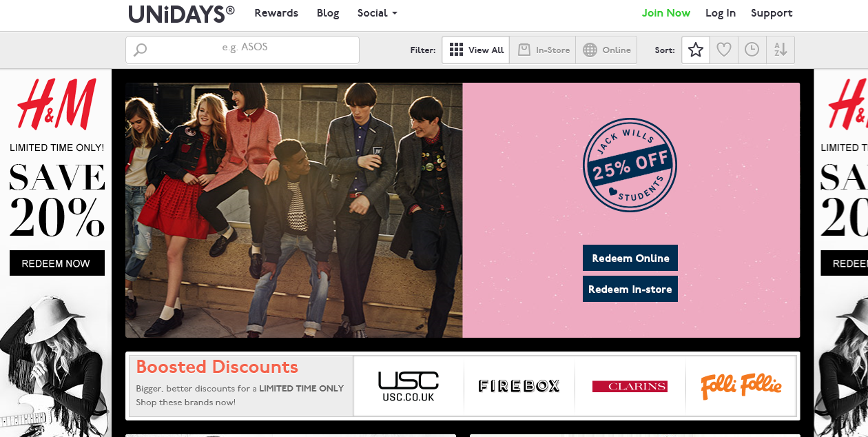
Task: Open the Folli Follie boosted discount
Action: point(741,386)
